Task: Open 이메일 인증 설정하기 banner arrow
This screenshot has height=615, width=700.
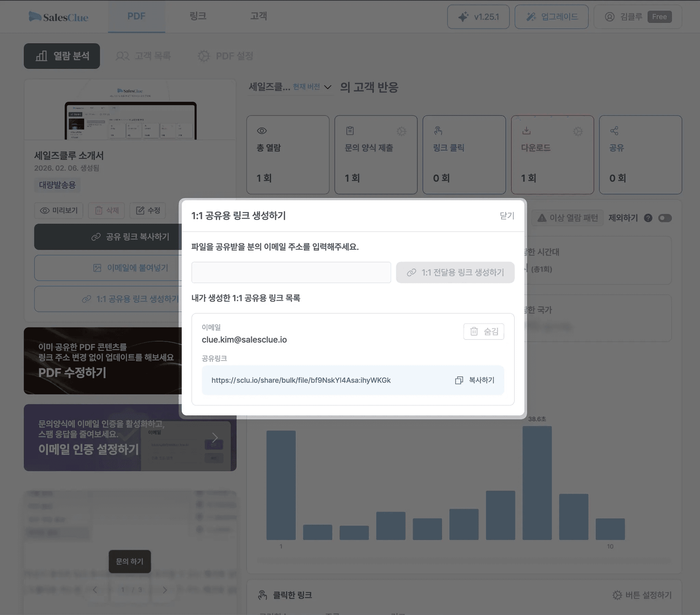Action: click(215, 437)
